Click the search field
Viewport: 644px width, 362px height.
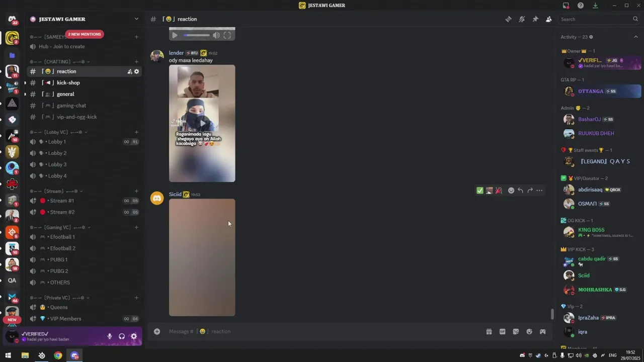point(599,19)
